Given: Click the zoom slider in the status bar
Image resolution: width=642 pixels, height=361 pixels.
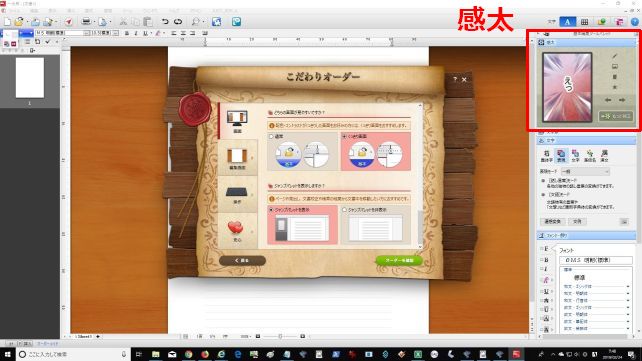Looking at the screenshot, I should click(x=280, y=336).
